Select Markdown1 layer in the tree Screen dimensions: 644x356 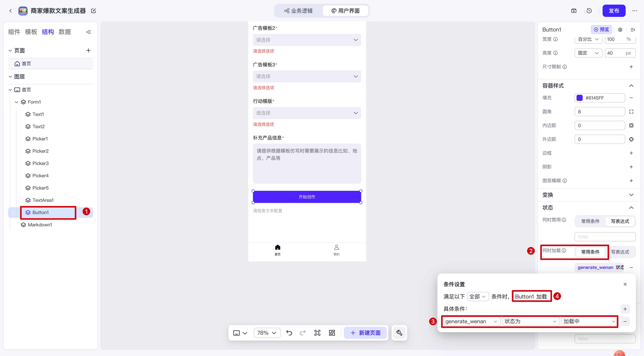pyautogui.click(x=40, y=225)
